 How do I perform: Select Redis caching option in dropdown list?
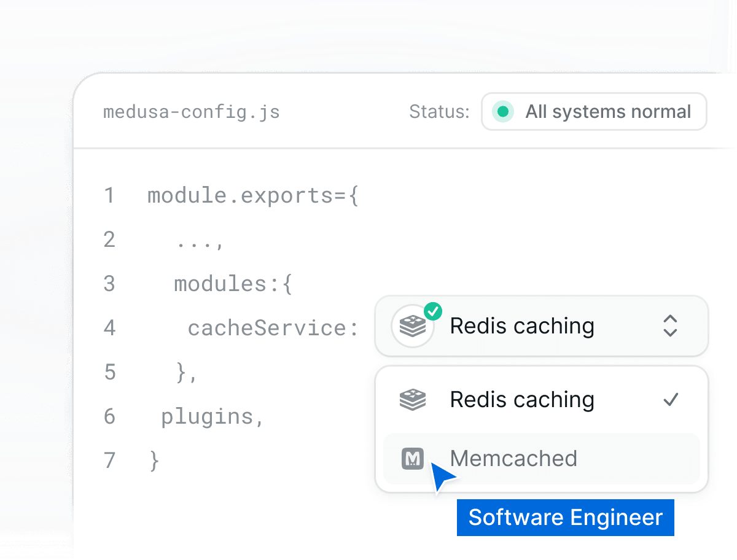pyautogui.click(x=541, y=400)
